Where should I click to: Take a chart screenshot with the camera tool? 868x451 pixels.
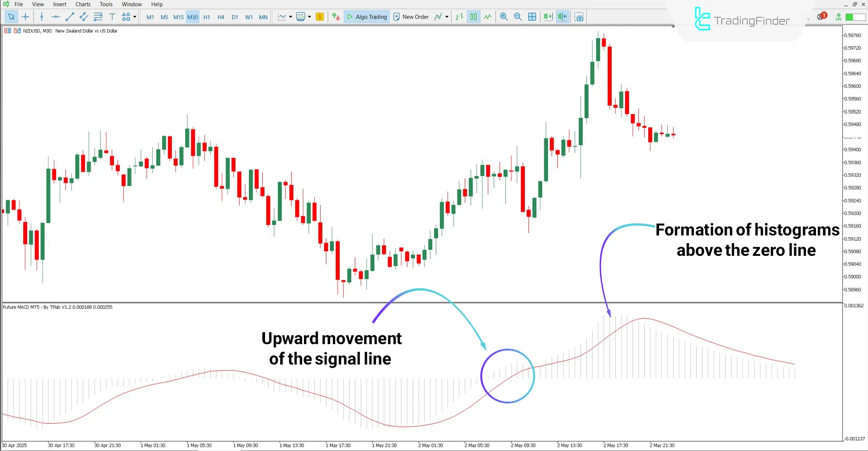click(579, 17)
